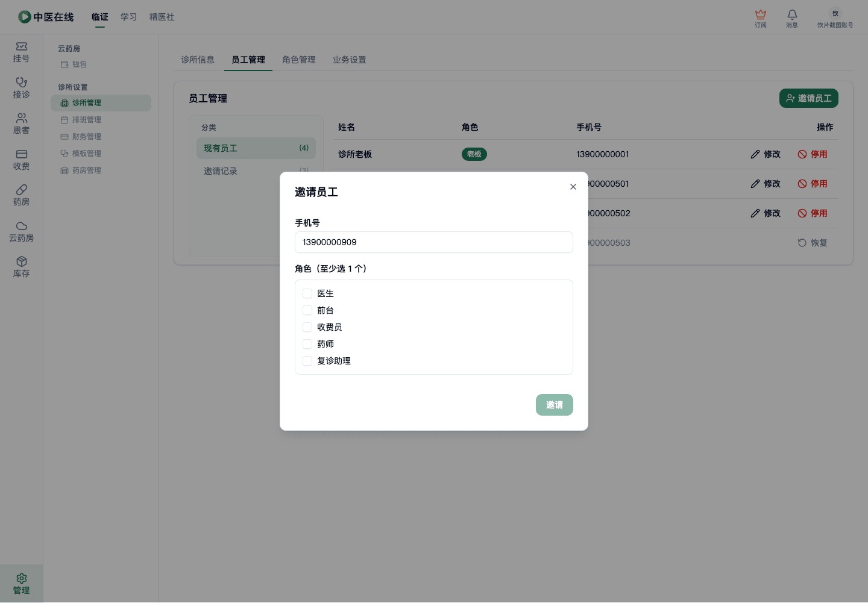Image resolution: width=868 pixels, height=603 pixels.
Task: Open 管理 gear sidebar item
Action: (22, 584)
